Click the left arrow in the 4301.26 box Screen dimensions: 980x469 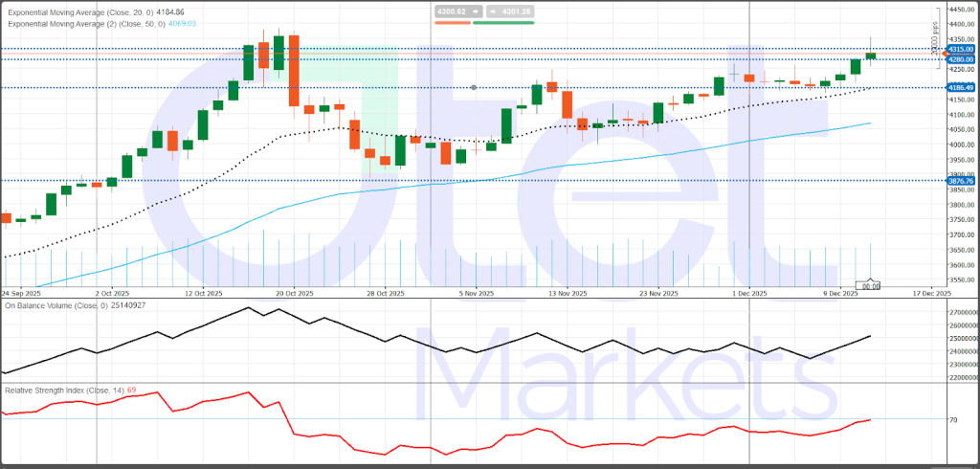[x=491, y=11]
